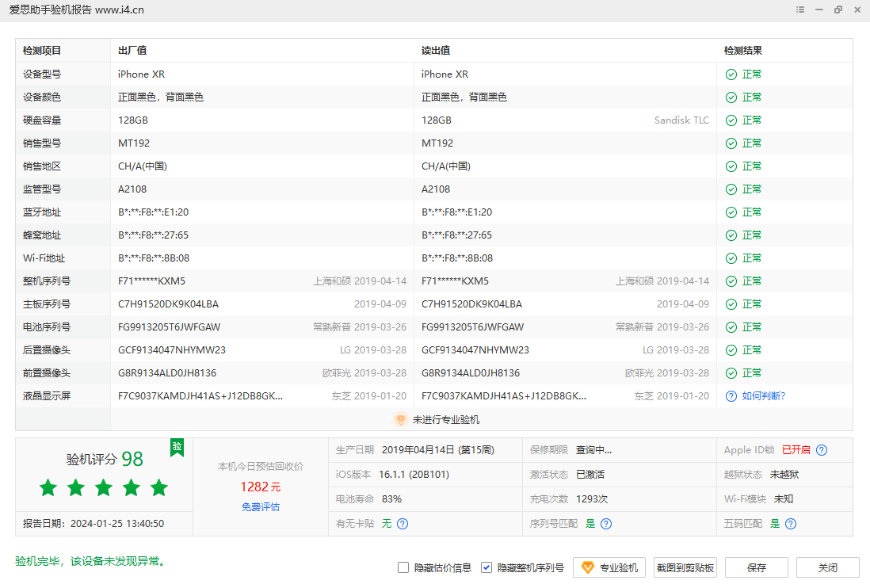The image size is (870, 588).
Task: Click 正常 check icon in 销售地区 row
Action: point(731,166)
